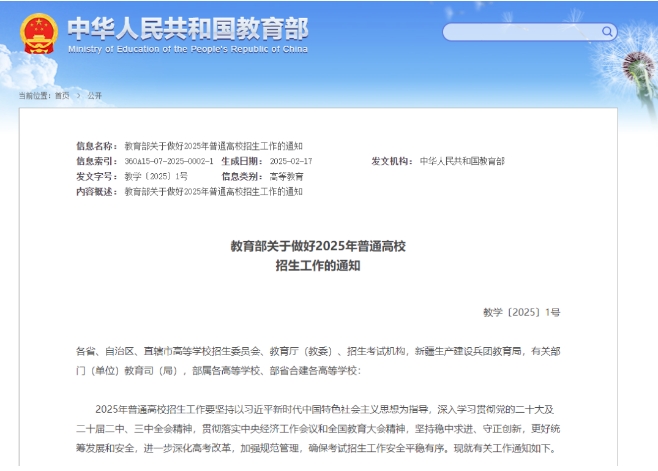Open the 首页 breadcrumb link

[x=62, y=96]
